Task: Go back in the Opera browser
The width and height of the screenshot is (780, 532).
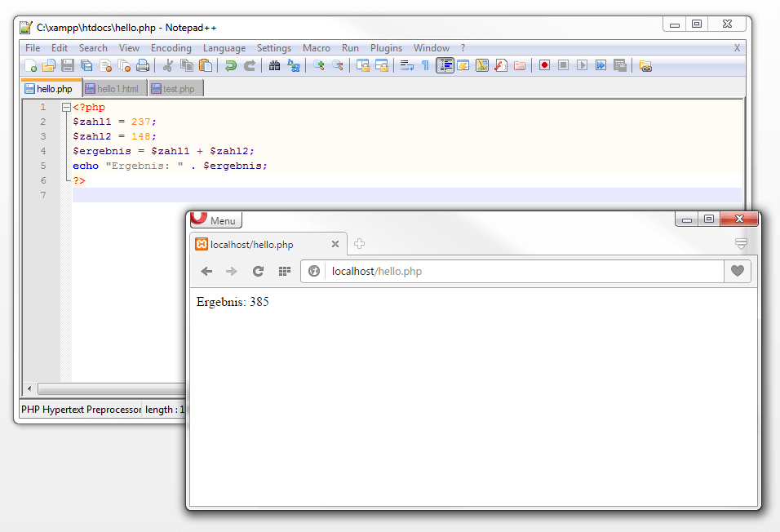Action: tap(206, 271)
